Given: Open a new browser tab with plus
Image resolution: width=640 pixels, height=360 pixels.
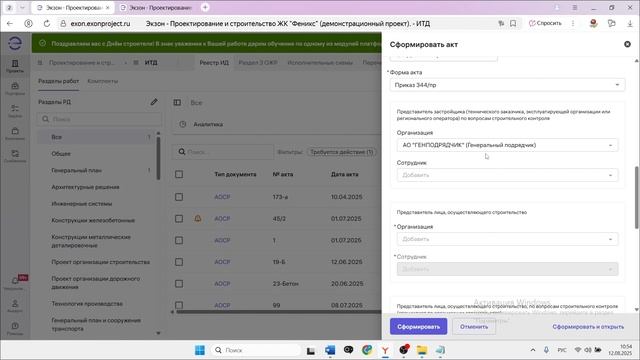Looking at the screenshot, I should tap(205, 7).
